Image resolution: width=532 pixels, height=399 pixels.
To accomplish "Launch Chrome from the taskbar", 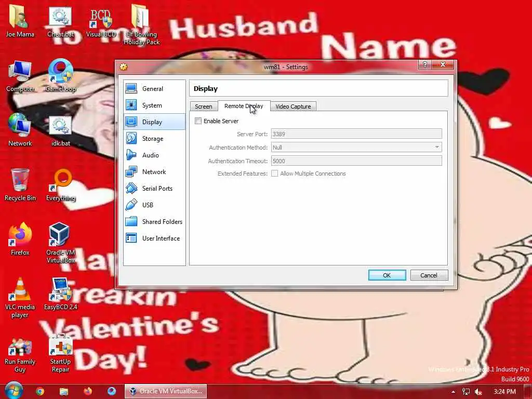I will point(40,391).
